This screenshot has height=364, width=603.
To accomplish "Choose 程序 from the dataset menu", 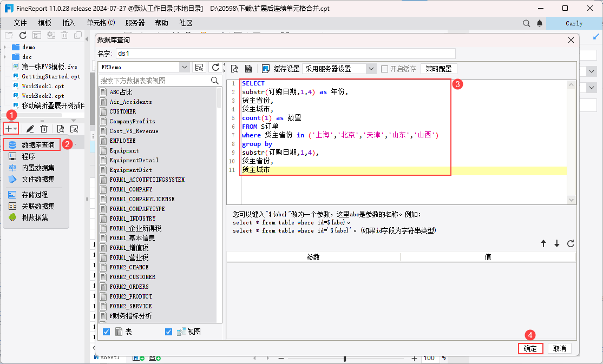I will [x=29, y=156].
